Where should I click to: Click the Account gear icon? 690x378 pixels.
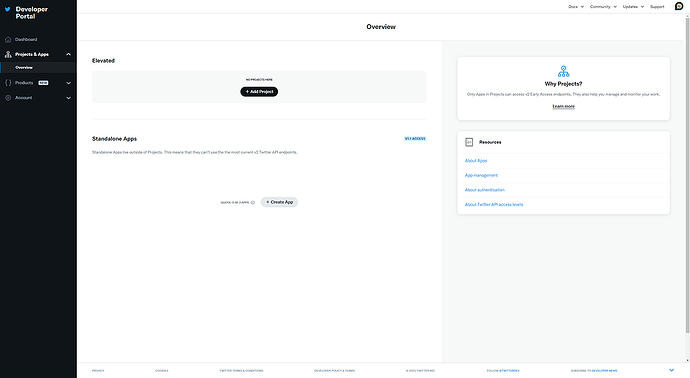tap(8, 98)
